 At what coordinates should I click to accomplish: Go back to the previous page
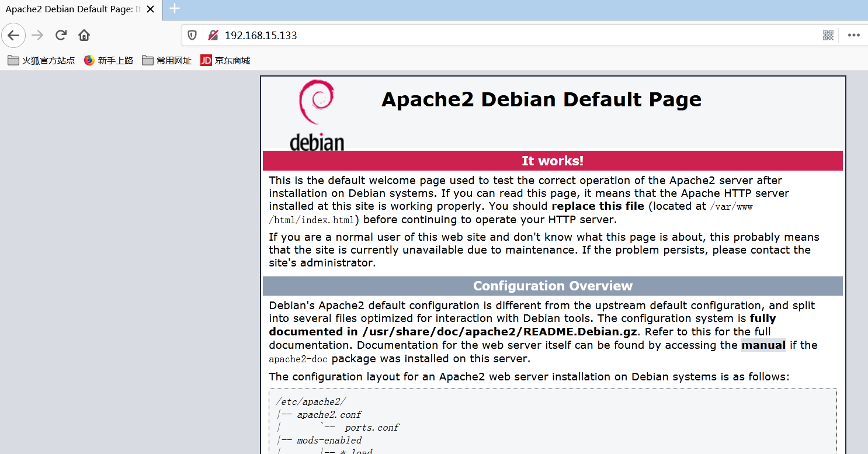[x=13, y=35]
